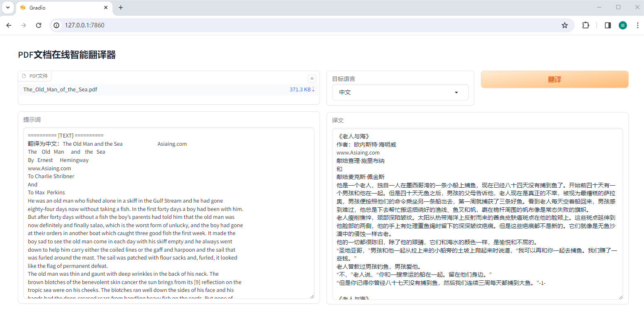Bookmark this page with the star icon
Viewport: 644px width, 326px height.
[565, 25]
